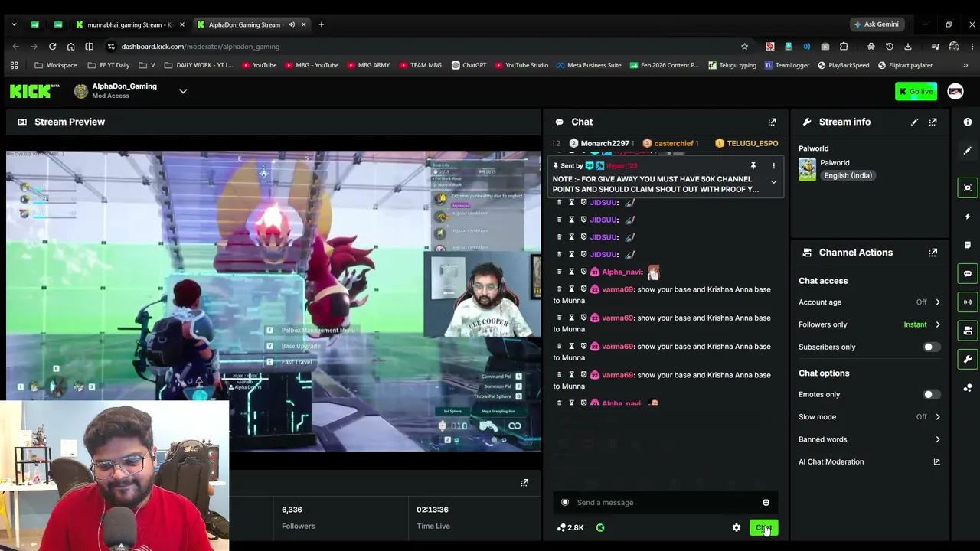Open browser extensions puzzle icon
The width and height of the screenshot is (980, 551).
(x=844, y=47)
